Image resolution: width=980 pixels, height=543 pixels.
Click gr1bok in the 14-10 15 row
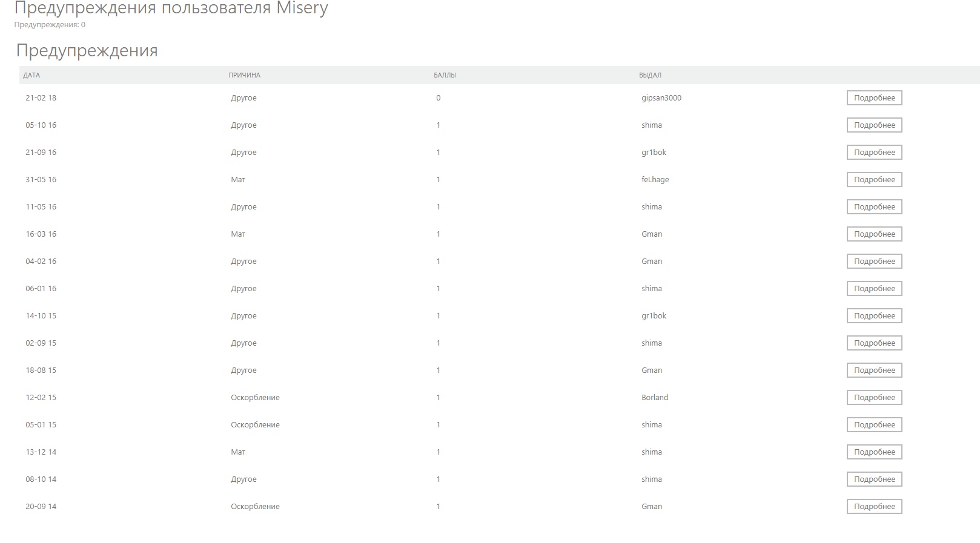[654, 316]
